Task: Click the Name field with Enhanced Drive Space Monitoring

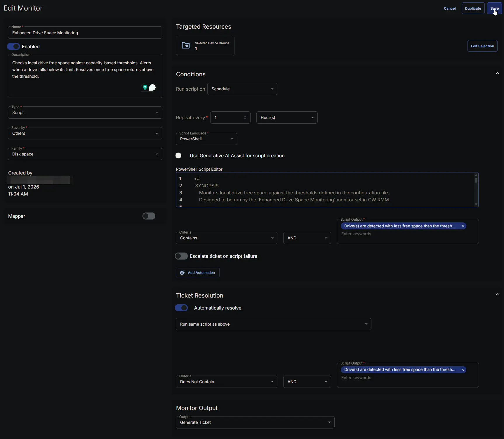Action: point(85,32)
